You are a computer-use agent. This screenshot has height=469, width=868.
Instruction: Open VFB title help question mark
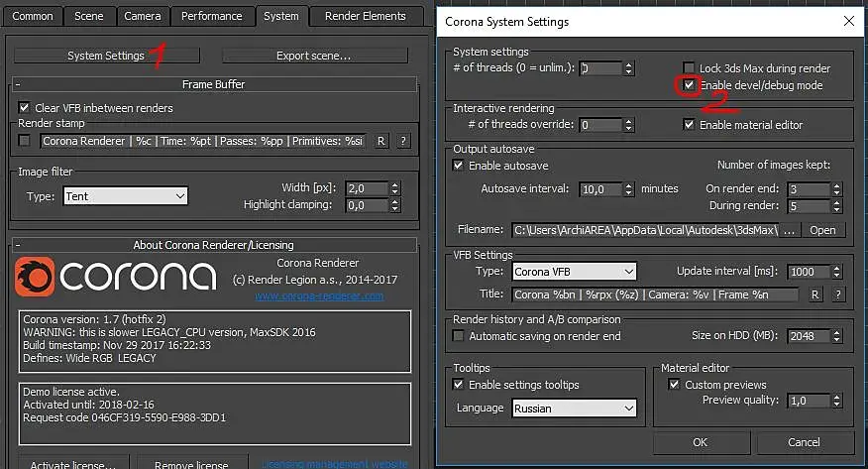click(x=838, y=294)
